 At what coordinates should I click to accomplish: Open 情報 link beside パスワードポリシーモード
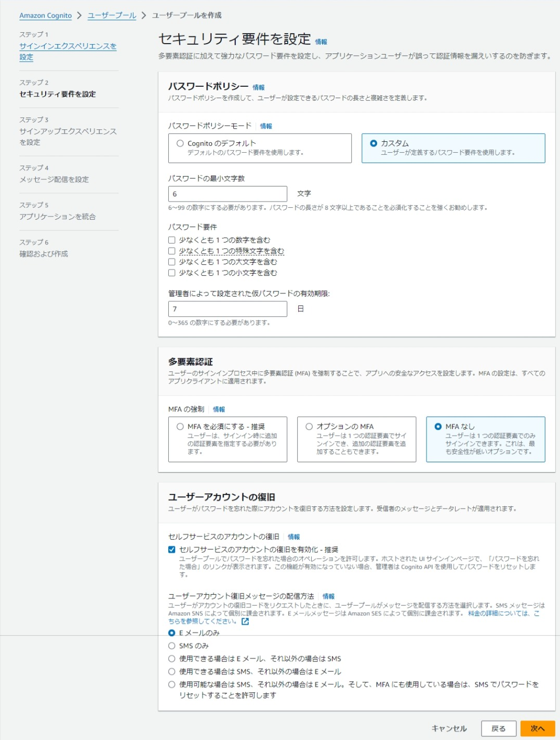coord(266,126)
